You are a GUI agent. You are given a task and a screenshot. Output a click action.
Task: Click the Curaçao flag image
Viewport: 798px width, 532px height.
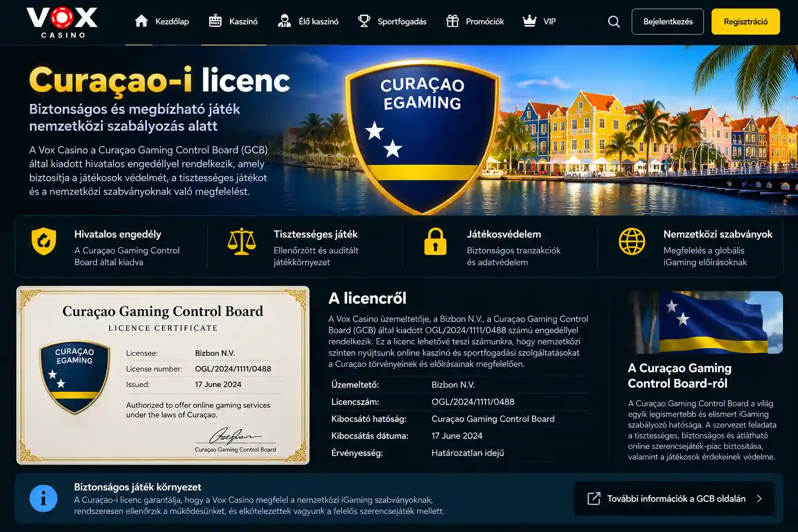click(x=705, y=322)
